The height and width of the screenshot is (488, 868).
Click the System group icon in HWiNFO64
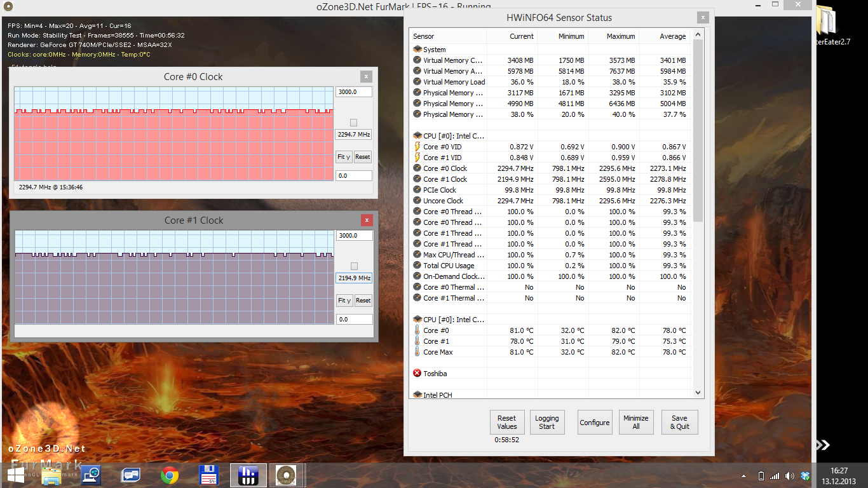[417, 50]
